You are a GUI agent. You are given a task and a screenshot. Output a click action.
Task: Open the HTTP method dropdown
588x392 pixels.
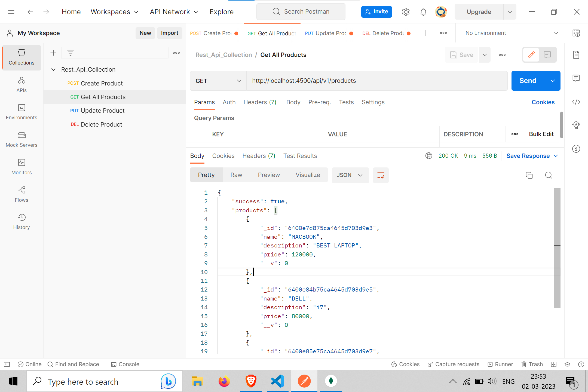(x=218, y=81)
